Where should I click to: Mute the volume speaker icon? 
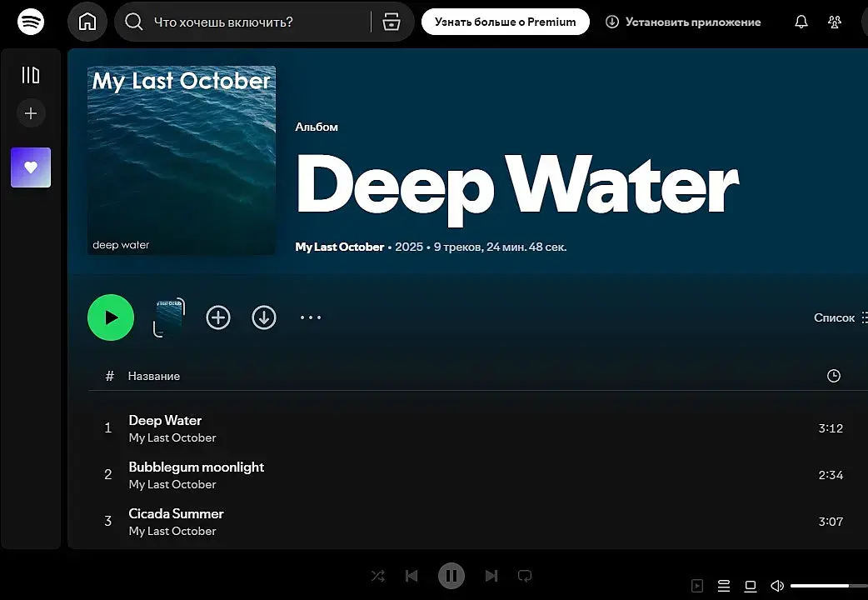click(777, 586)
